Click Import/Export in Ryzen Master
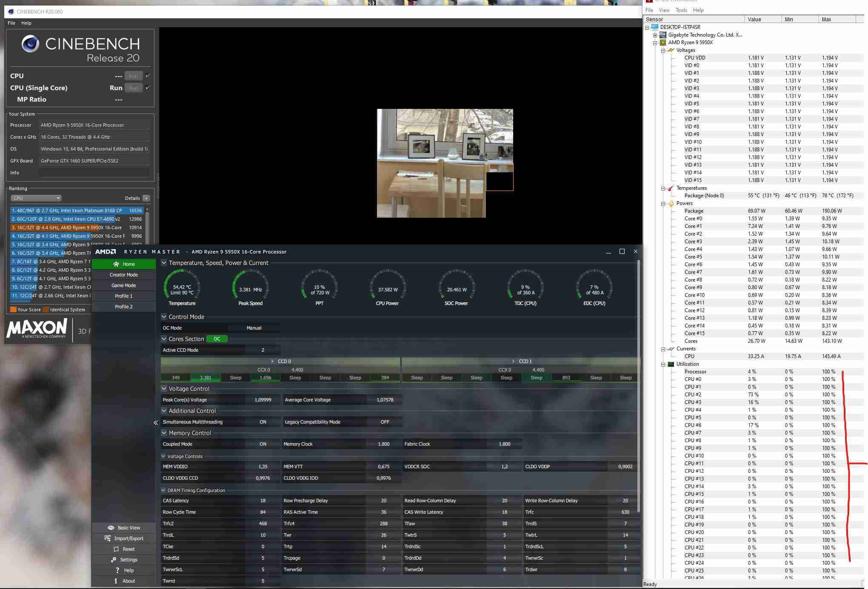This screenshot has width=868, height=589. pyautogui.click(x=124, y=538)
